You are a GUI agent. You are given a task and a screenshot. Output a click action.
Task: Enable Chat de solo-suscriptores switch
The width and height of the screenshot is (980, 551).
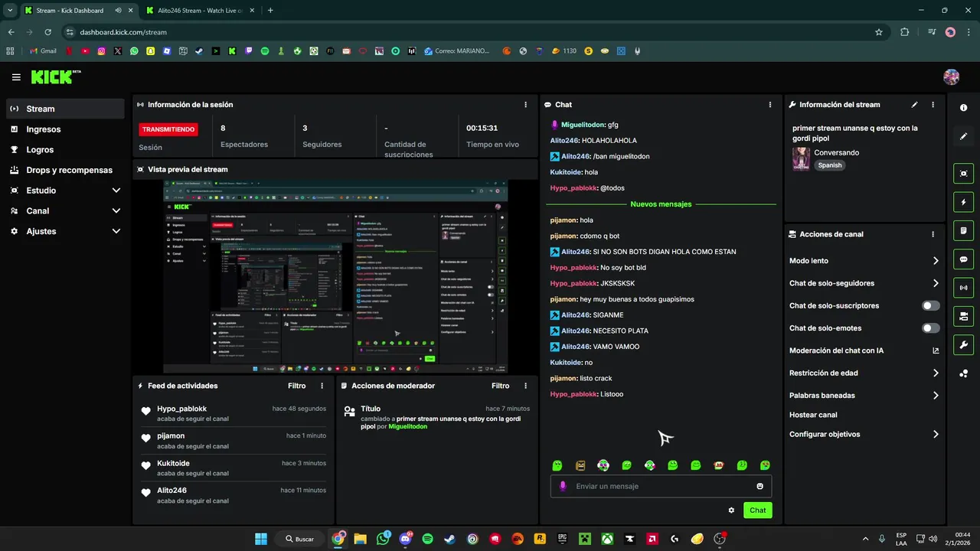click(x=931, y=305)
